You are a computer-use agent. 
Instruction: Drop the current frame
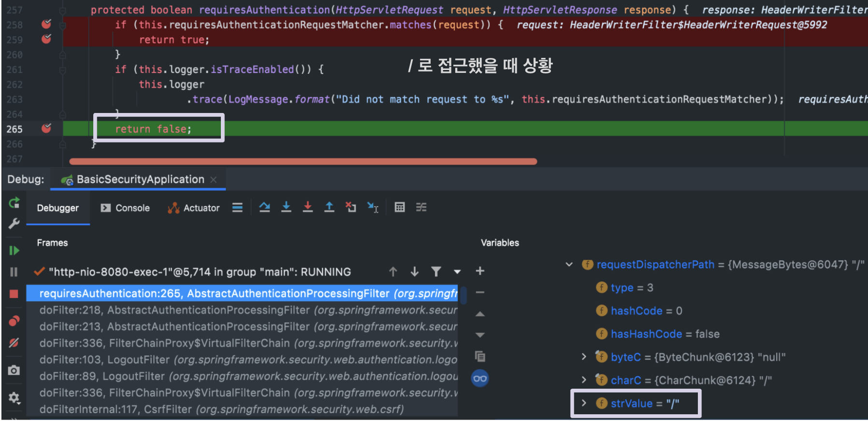pyautogui.click(x=351, y=208)
